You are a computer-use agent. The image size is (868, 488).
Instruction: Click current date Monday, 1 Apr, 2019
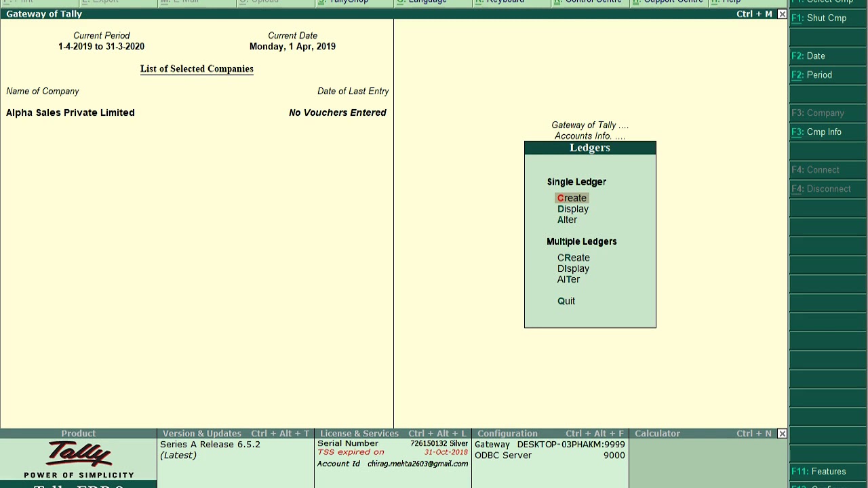click(292, 46)
